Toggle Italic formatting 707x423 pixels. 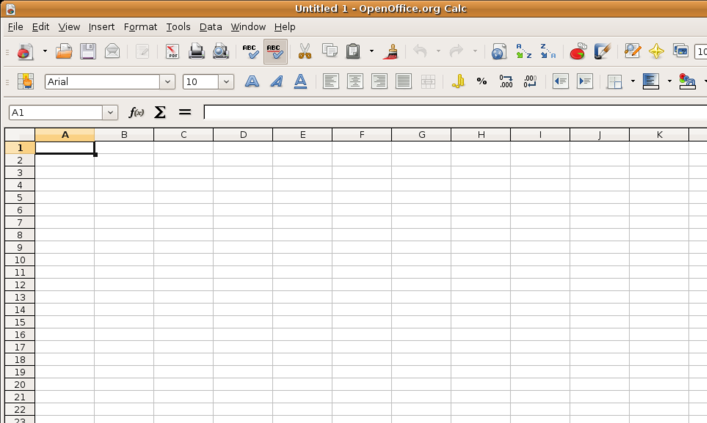point(276,82)
